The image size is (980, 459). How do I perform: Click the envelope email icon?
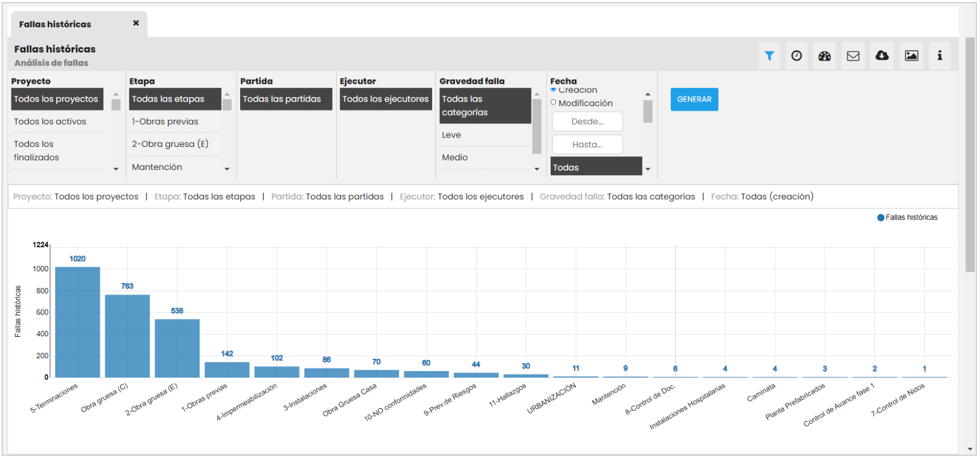click(x=853, y=56)
